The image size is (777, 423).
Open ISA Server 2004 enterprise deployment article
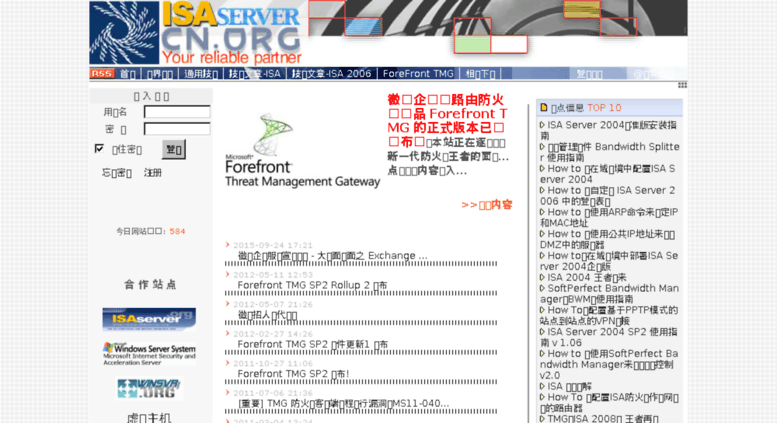pos(609,261)
